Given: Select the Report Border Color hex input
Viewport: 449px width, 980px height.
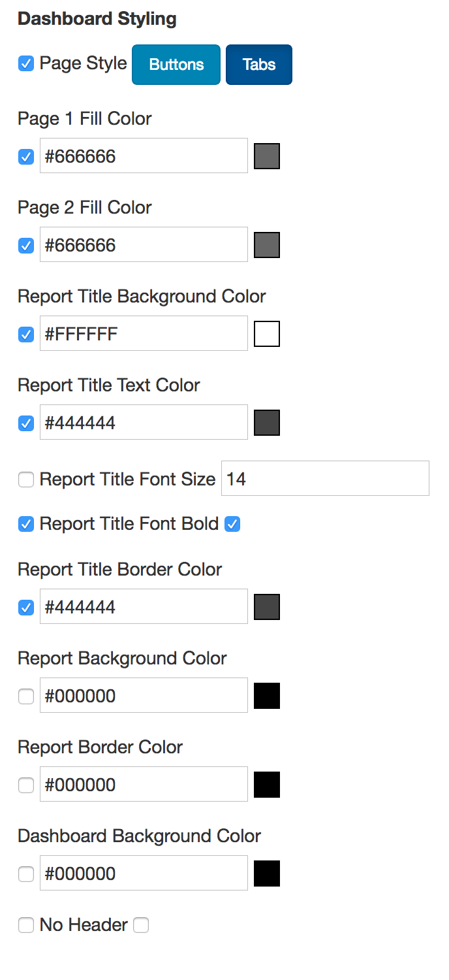Looking at the screenshot, I should 144,785.
